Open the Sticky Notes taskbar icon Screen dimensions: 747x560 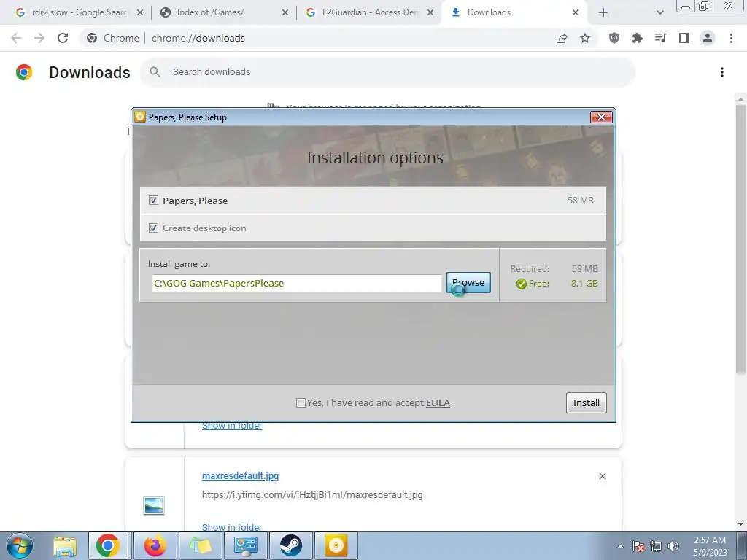pos(201,545)
